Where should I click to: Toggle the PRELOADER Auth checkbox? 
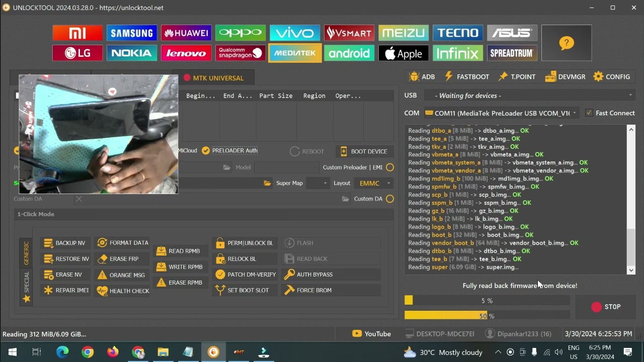tap(205, 150)
